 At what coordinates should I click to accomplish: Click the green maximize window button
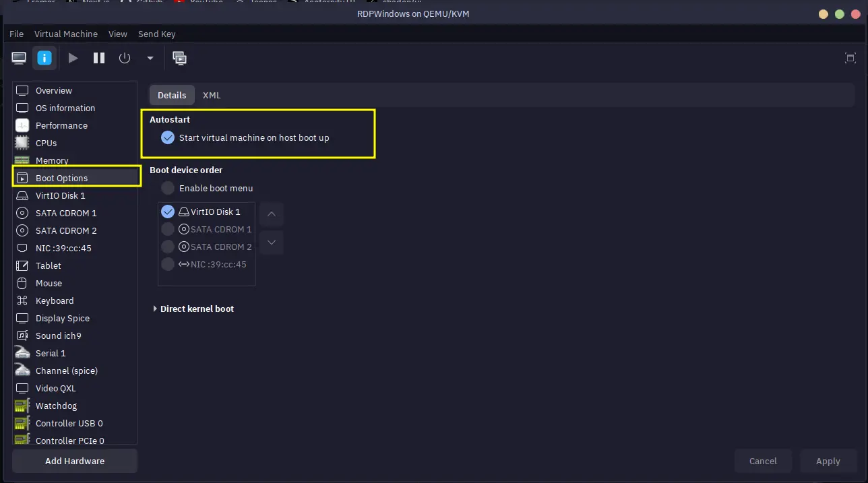tap(839, 14)
